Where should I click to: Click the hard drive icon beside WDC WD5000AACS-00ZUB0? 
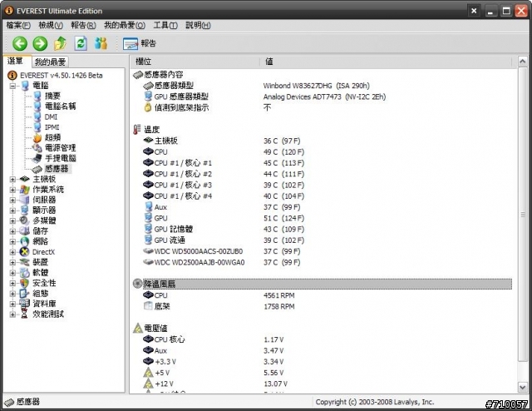[148, 251]
